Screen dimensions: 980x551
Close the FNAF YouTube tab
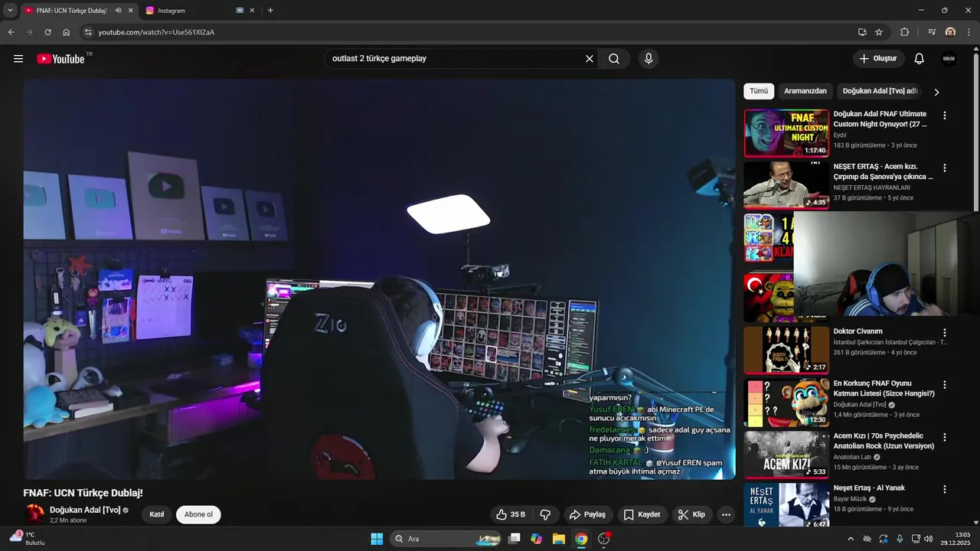tap(131, 11)
